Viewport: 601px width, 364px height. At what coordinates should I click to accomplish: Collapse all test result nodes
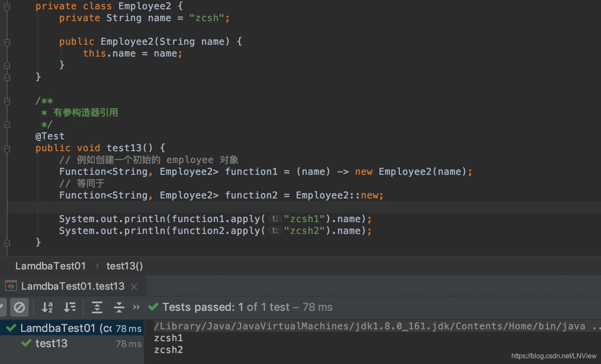[119, 307]
